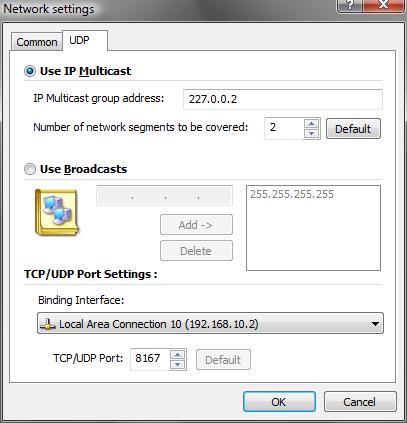Viewport: 407px width, 423px height.
Task: Click the number of network segments field
Action: pyautogui.click(x=284, y=128)
